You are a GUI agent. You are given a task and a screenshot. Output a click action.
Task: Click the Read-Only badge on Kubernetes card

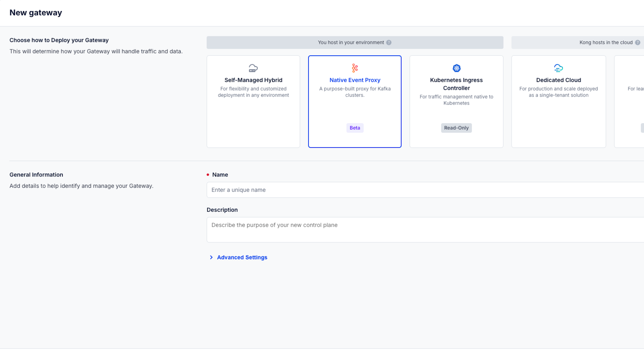(456, 128)
